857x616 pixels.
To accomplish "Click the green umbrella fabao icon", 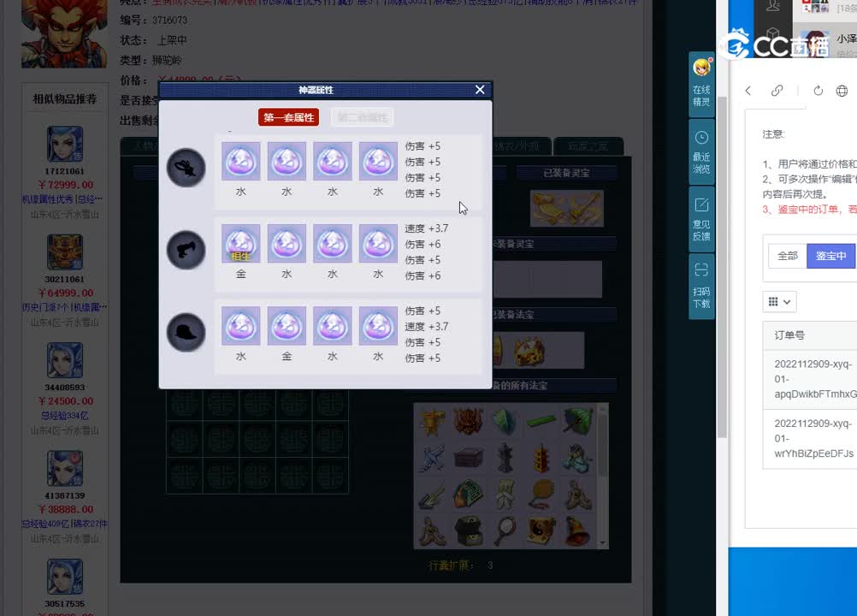I will tap(577, 422).
